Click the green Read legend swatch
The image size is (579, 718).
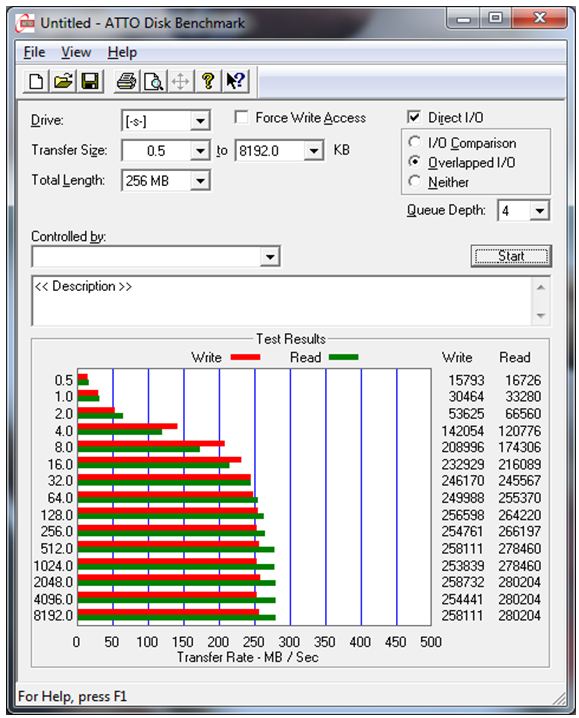pyautogui.click(x=344, y=357)
